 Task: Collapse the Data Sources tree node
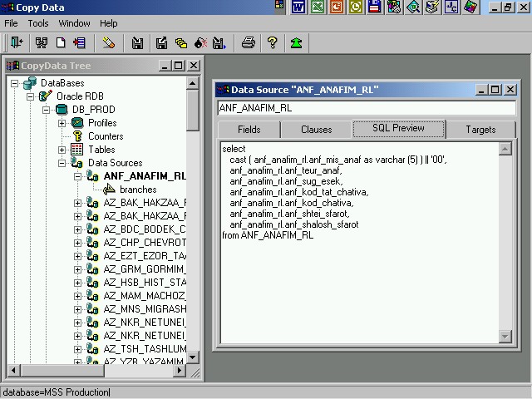pyautogui.click(x=62, y=163)
